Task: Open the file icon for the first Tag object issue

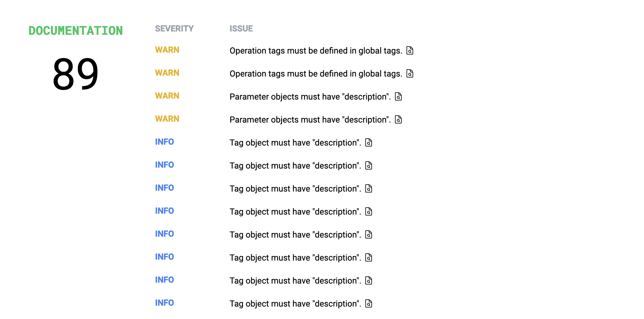Action: click(369, 143)
